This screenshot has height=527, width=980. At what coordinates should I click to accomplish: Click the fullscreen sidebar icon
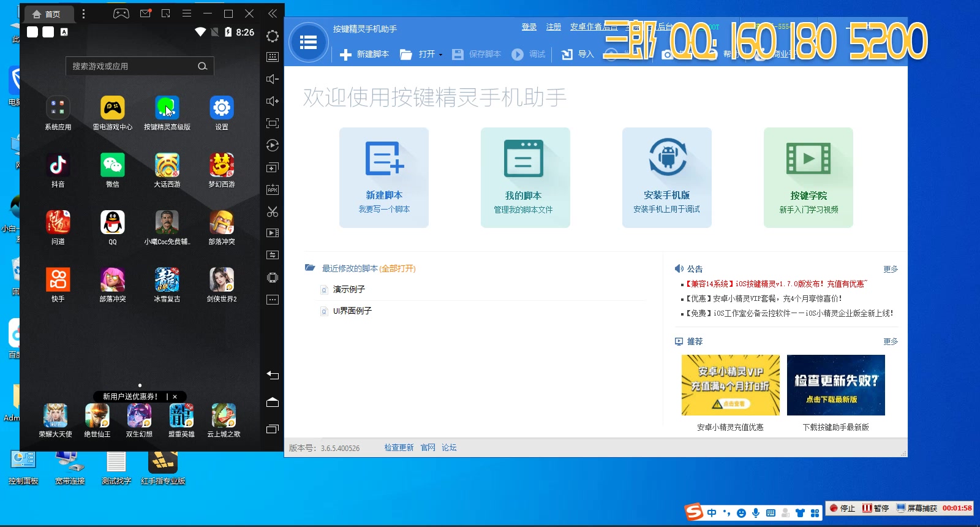pos(273,123)
